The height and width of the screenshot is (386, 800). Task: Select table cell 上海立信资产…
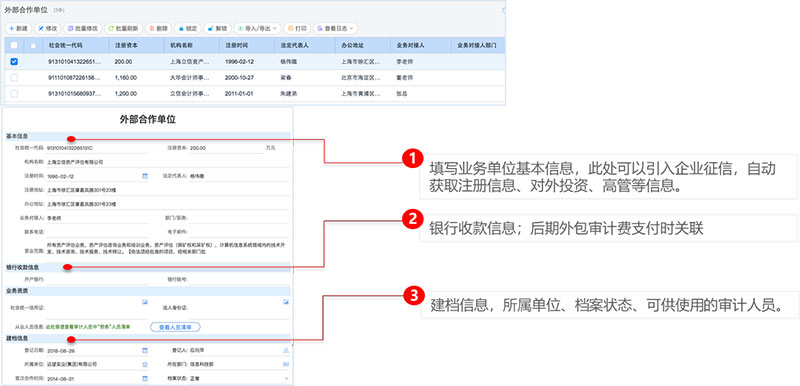[190, 62]
